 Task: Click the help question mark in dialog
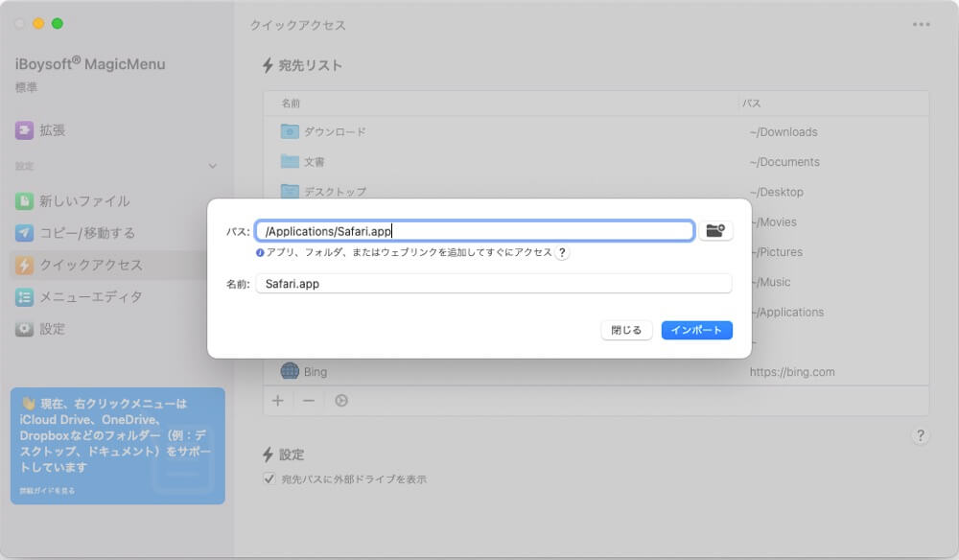tap(562, 253)
